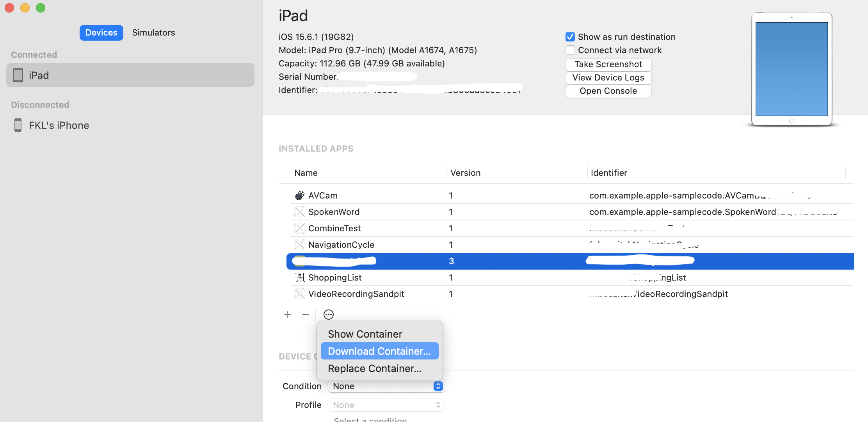Click the FKL's iPhone device icon

point(18,125)
